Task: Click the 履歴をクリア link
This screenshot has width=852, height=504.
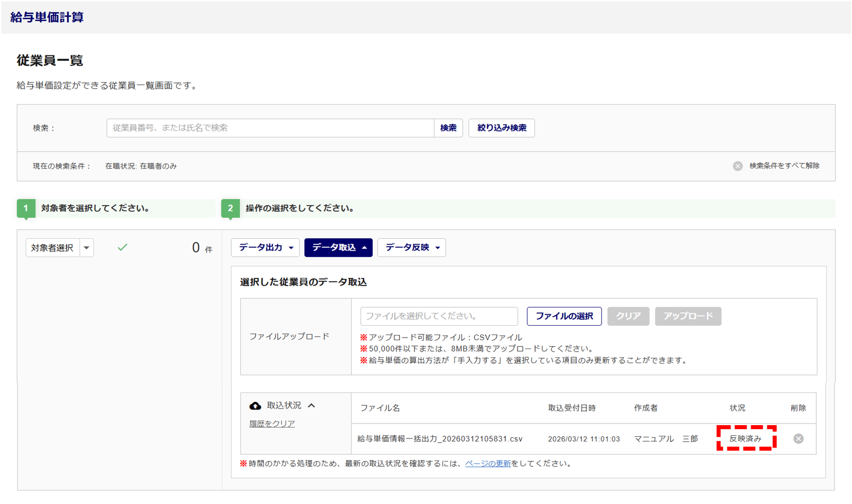Action: pos(272,424)
